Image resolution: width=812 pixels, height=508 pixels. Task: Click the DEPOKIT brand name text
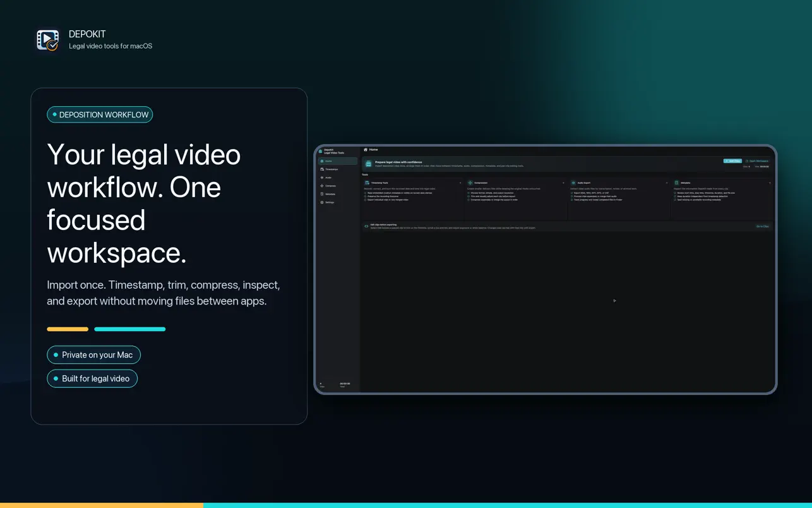pos(87,34)
